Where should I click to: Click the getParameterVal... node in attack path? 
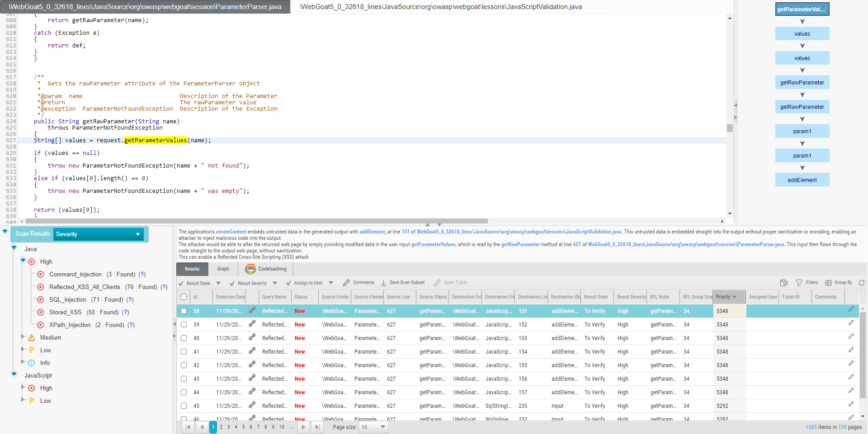pyautogui.click(x=802, y=9)
